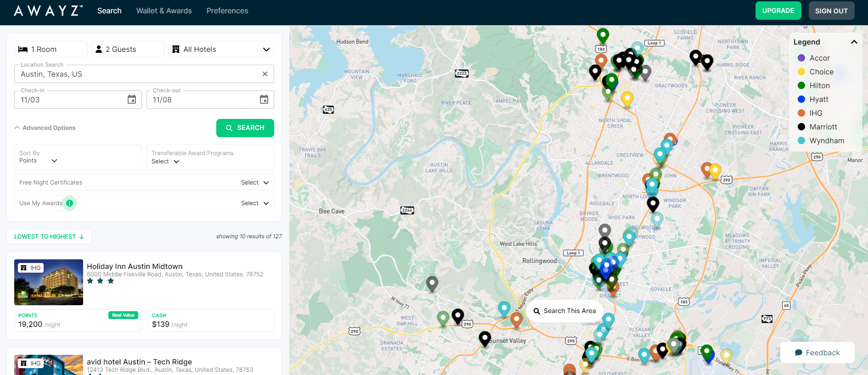This screenshot has width=868, height=375.
Task: Click the Upgrade button
Action: point(778,11)
